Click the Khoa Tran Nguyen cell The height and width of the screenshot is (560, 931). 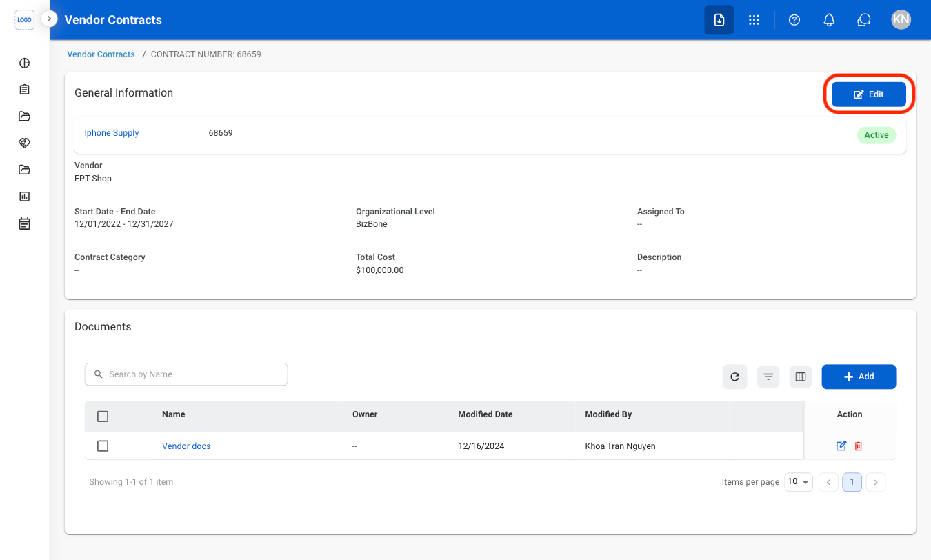point(620,446)
